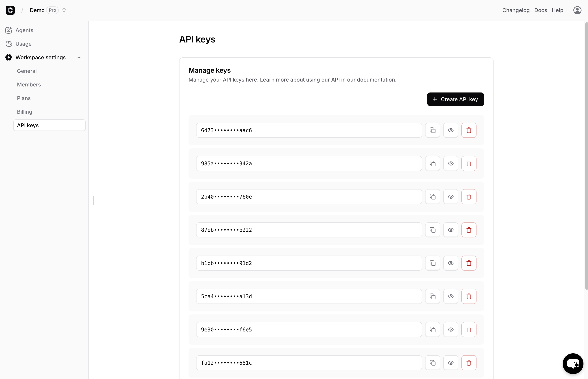Collapse the Workspace settings section
Screen dimensions: 588x379
(79, 57)
